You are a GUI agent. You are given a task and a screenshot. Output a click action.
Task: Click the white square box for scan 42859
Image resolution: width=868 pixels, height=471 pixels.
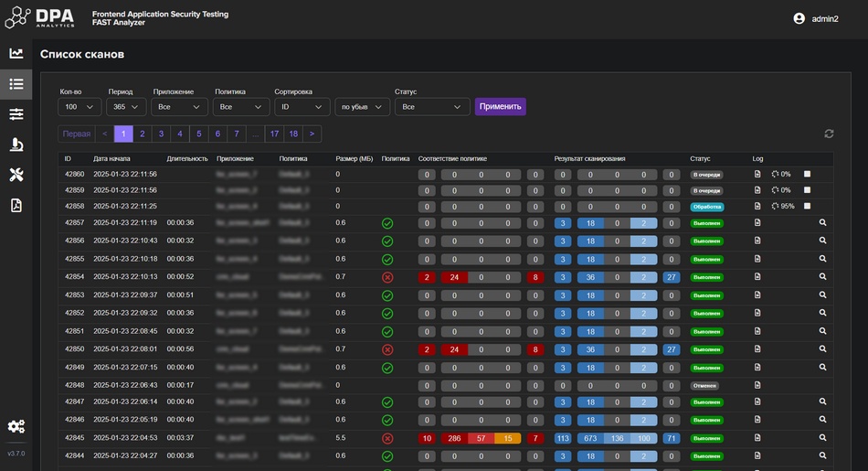(x=807, y=190)
